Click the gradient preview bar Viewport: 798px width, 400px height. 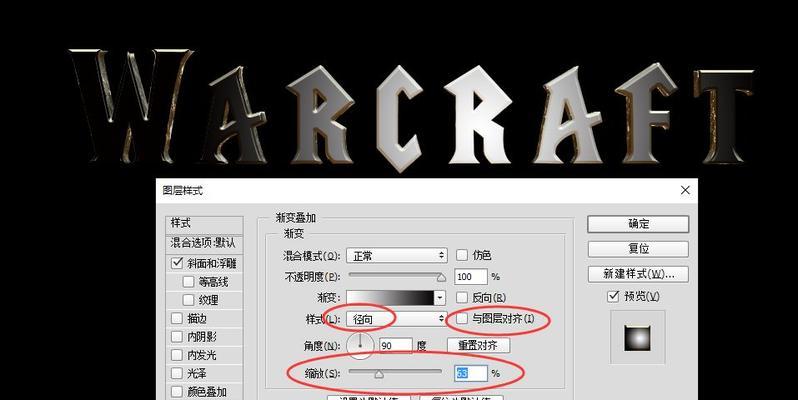click(390, 298)
